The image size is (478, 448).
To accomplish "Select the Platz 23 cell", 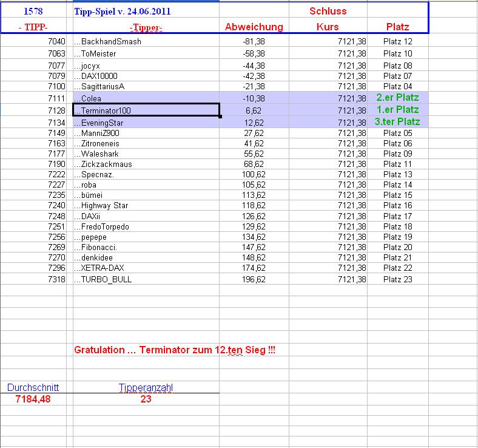I will point(398,279).
